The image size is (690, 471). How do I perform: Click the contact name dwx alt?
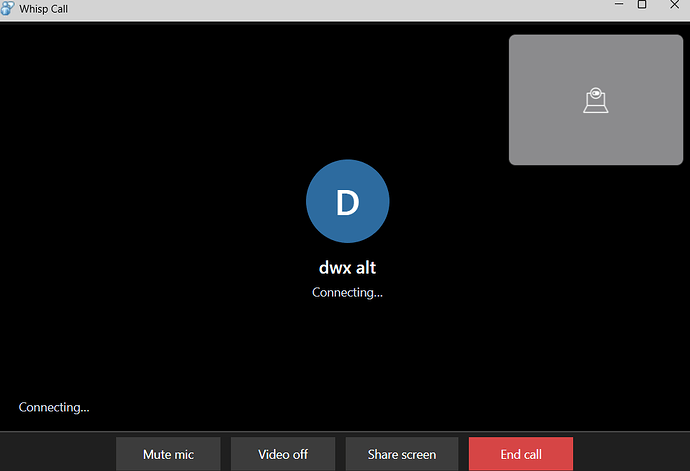(x=348, y=268)
